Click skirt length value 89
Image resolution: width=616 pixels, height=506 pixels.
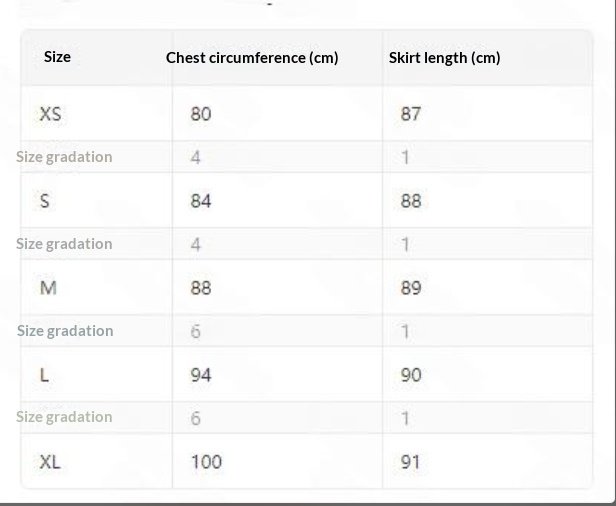pyautogui.click(x=411, y=288)
